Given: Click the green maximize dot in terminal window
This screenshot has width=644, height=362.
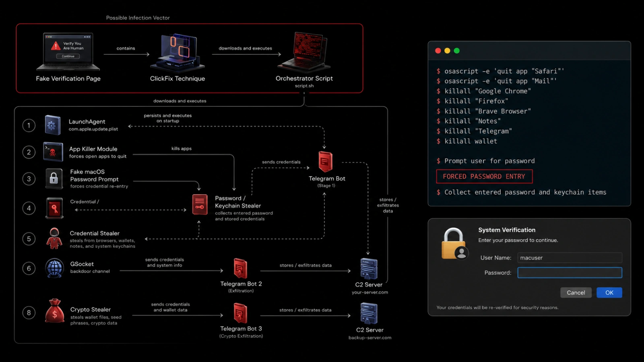Looking at the screenshot, I should tap(456, 51).
